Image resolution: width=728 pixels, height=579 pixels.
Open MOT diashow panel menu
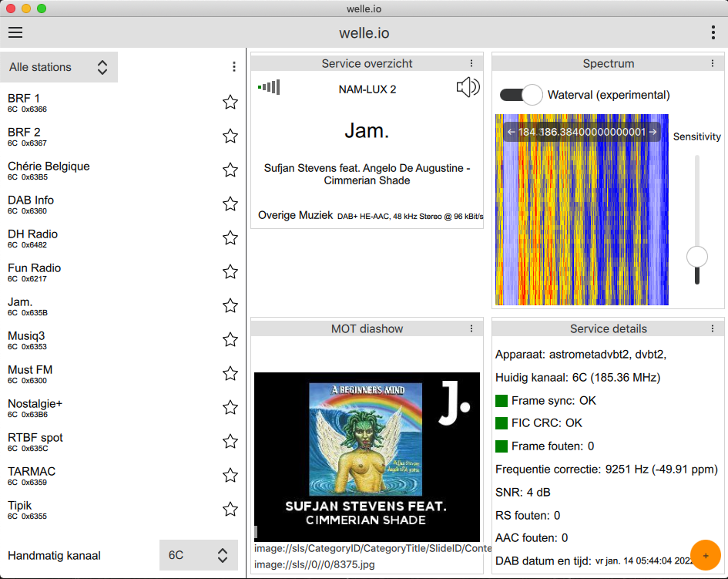(471, 328)
